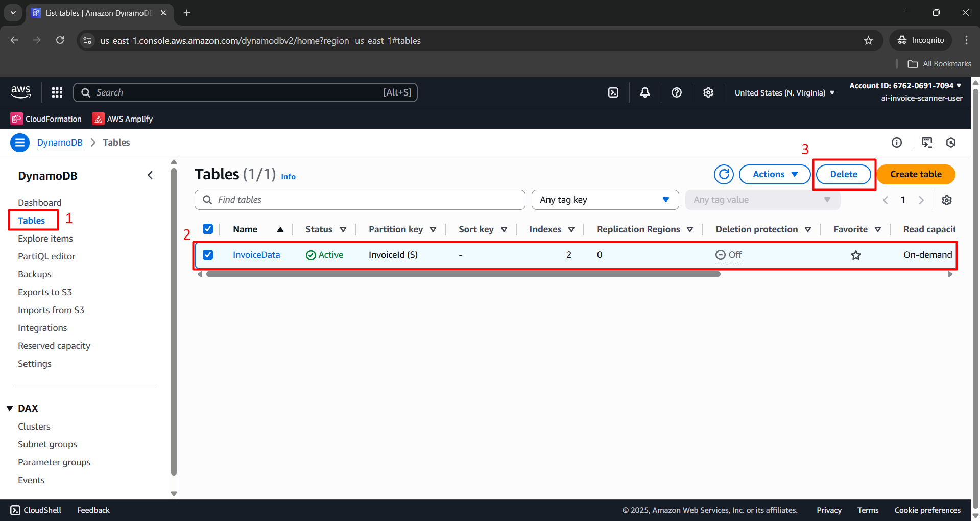980x521 pixels.
Task: Uncheck the InvoiceData row checkbox
Action: coord(207,254)
